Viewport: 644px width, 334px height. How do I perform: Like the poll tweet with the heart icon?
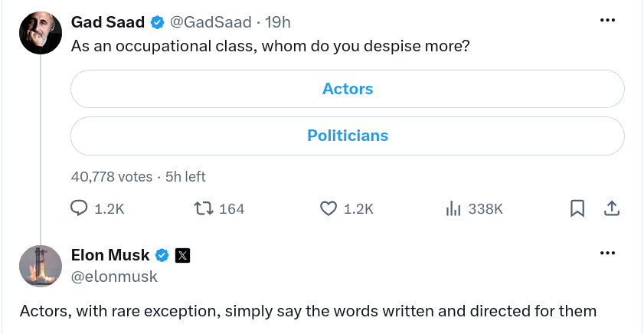pyautogui.click(x=329, y=208)
